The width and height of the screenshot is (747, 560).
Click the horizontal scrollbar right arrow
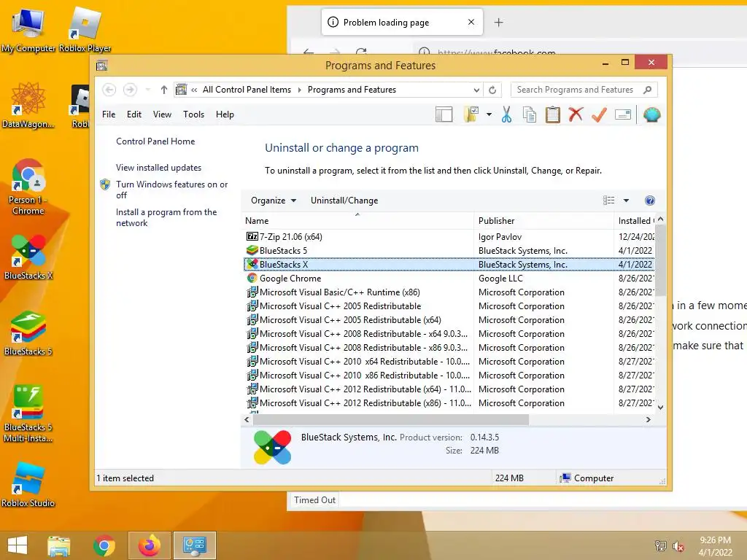[648, 419]
